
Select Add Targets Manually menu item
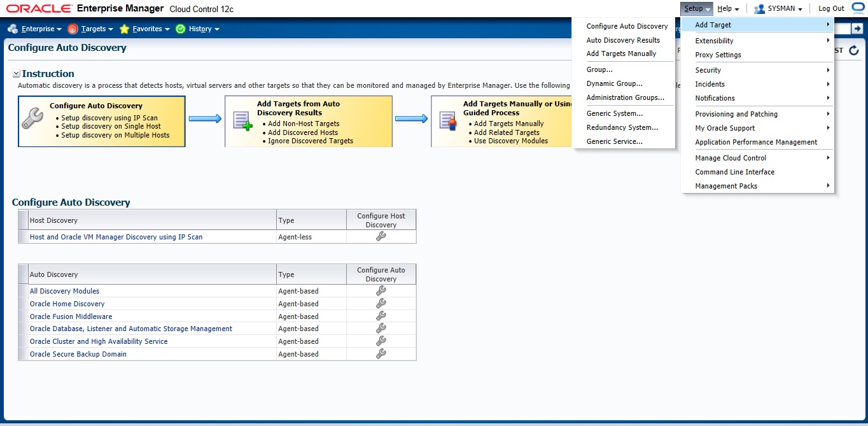click(621, 53)
